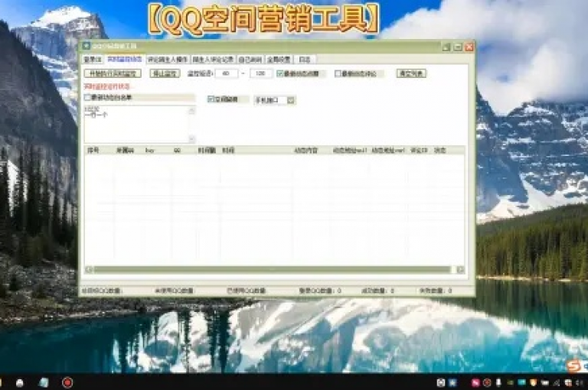Screen dimensions: 588x390
Task: Click the volume speaker tray icon
Action: 580,382
